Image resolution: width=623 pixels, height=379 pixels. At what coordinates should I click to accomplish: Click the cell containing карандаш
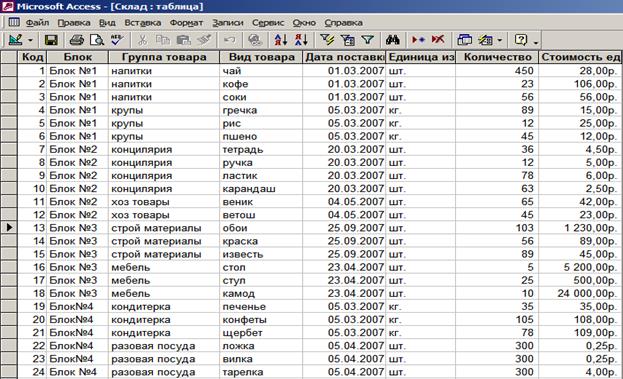261,189
